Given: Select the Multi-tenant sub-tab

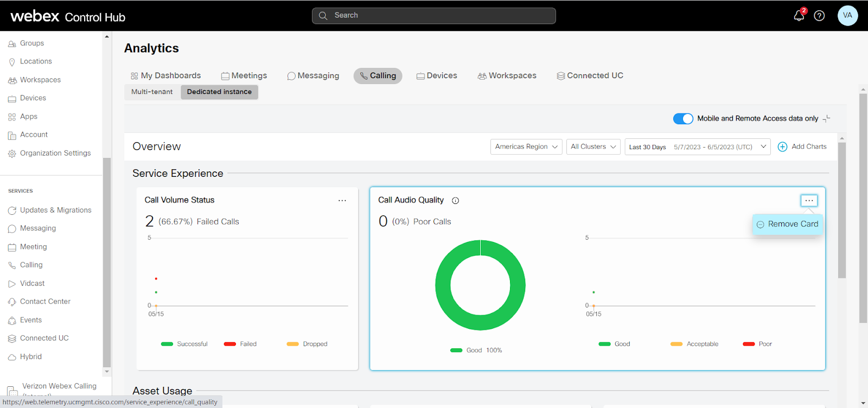Looking at the screenshot, I should point(152,92).
